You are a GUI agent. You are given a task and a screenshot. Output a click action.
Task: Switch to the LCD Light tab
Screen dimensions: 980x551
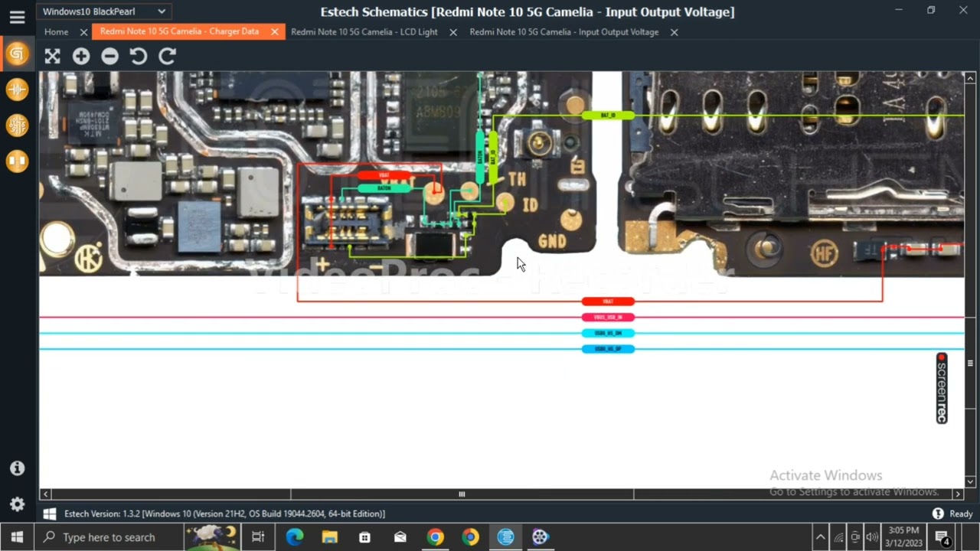tap(364, 32)
